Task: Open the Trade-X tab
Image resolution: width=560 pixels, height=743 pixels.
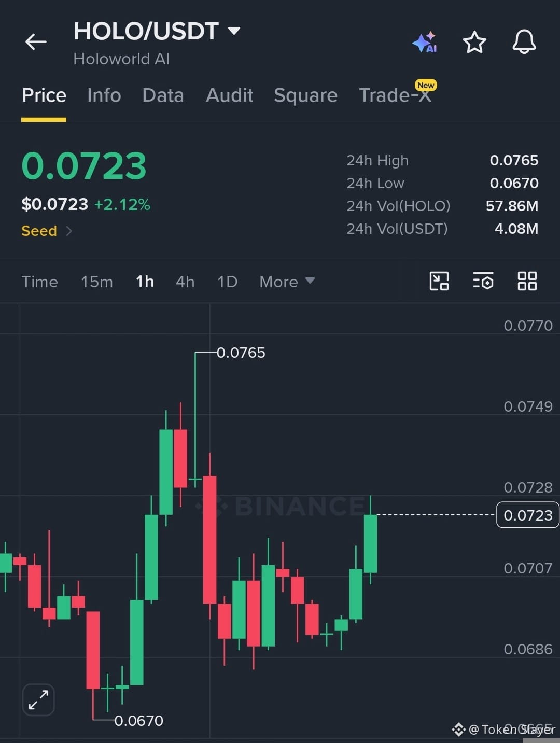Action: tap(395, 95)
